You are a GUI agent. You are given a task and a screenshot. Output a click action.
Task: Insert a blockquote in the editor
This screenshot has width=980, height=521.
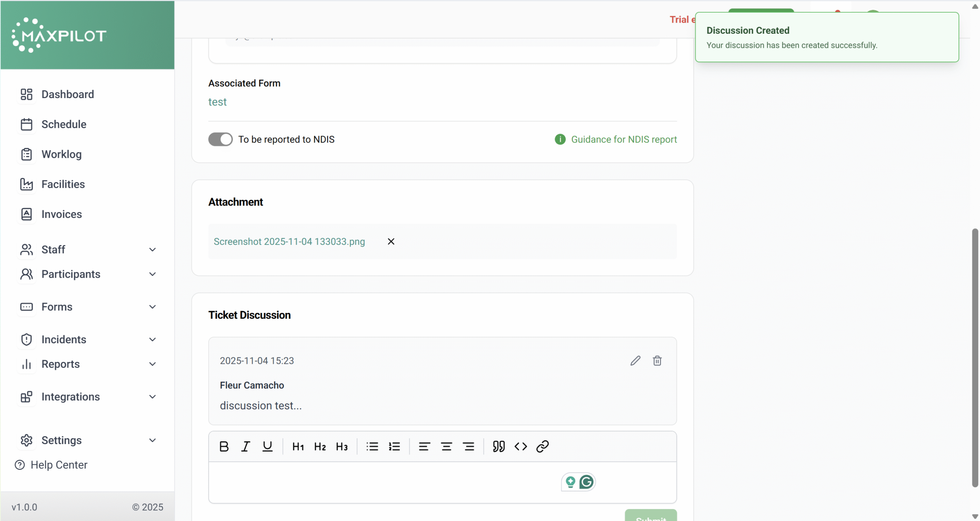498,446
